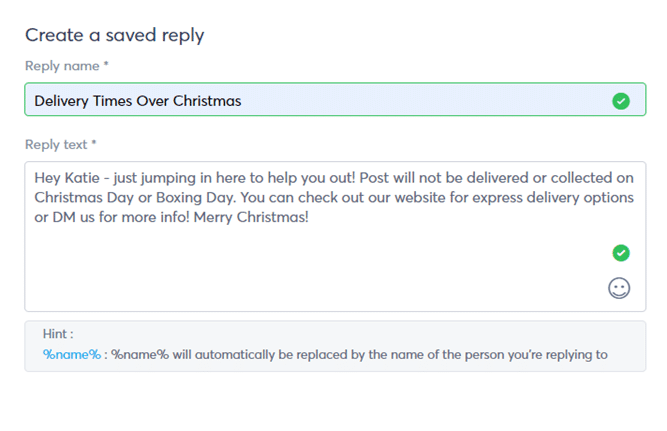Screen dimensions: 667x431
Task: Click 'Hey' at start of reply text
Action: coord(48,178)
